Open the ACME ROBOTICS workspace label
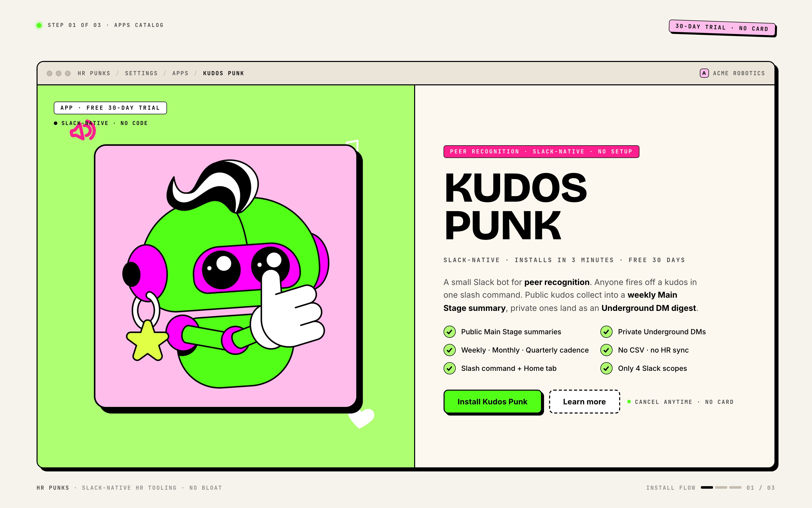This screenshot has height=508, width=812. point(739,73)
